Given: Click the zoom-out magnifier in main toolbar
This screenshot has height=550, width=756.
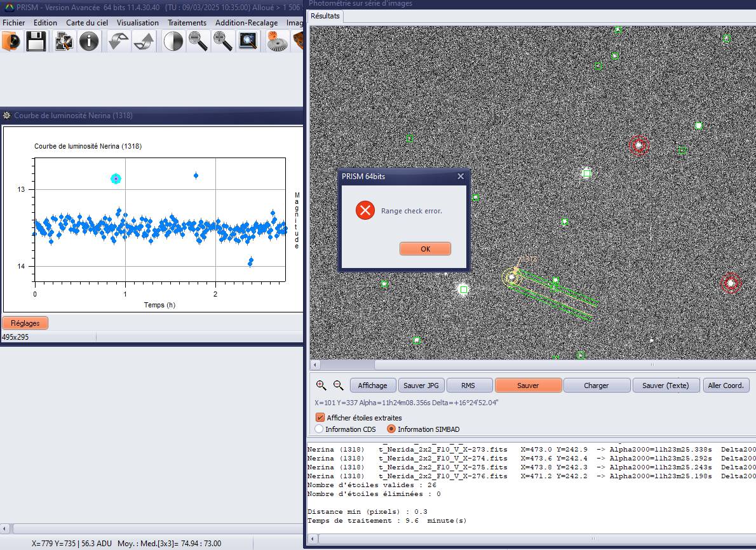Looking at the screenshot, I should click(198, 42).
